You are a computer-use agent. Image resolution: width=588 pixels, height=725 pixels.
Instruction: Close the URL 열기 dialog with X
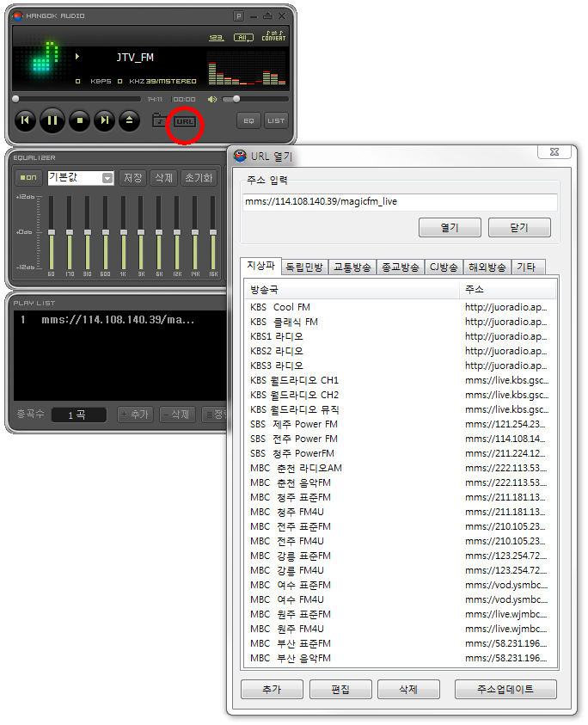(x=554, y=151)
